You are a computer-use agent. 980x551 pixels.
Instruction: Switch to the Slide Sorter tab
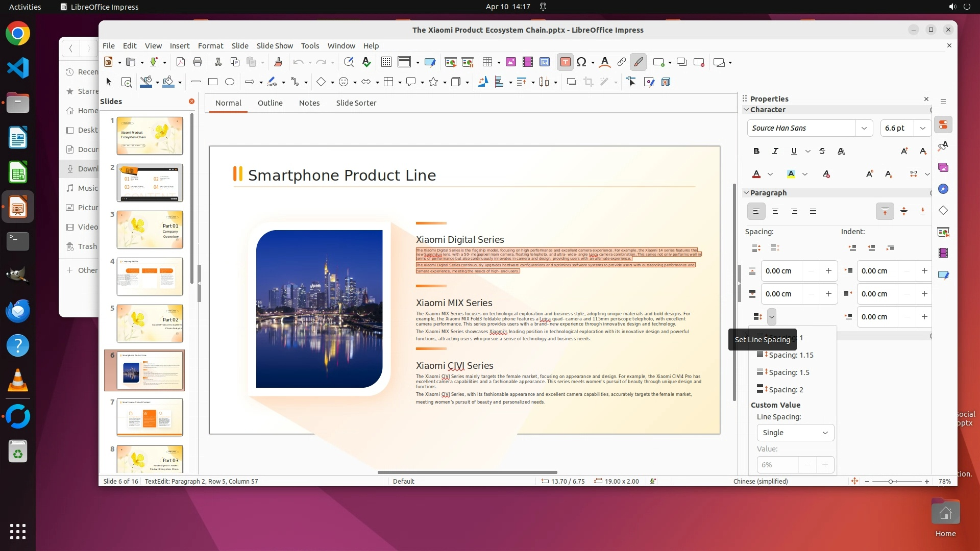(356, 103)
